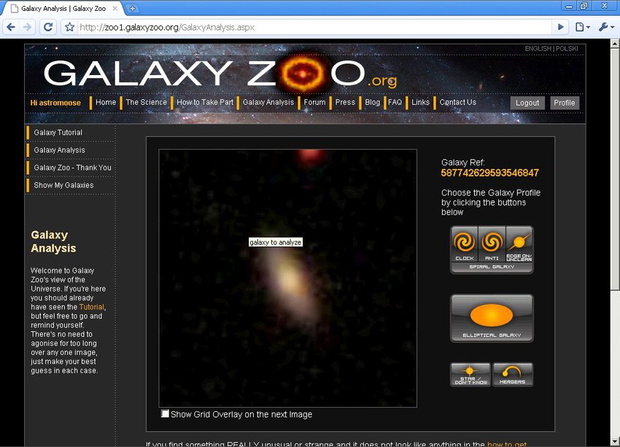This screenshot has width=620, height=447.
Task: Open Contact Us page
Action: pyautogui.click(x=458, y=102)
